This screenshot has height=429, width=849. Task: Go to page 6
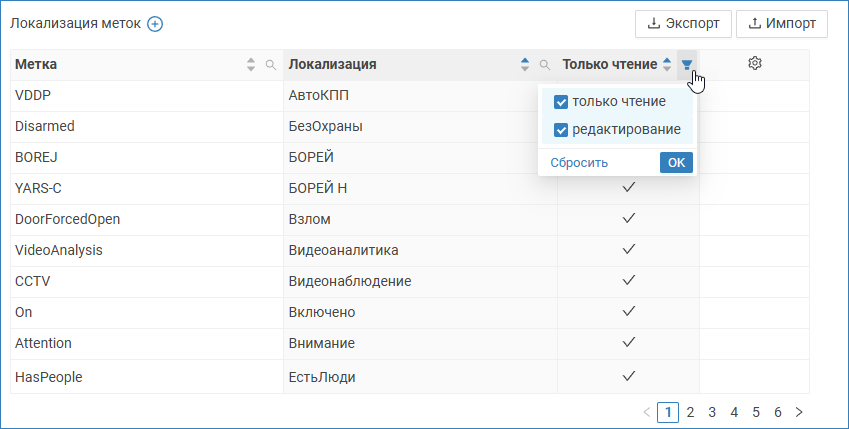(777, 412)
